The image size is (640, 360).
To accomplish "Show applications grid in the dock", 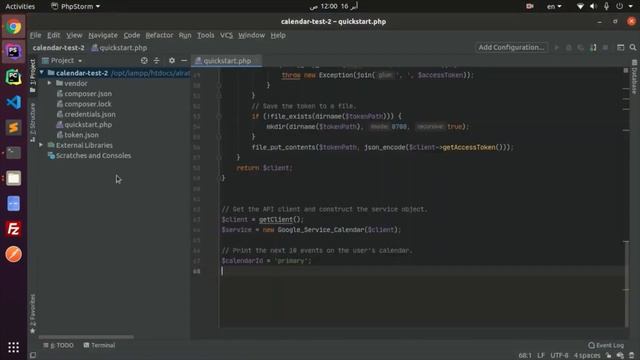I will (x=13, y=347).
